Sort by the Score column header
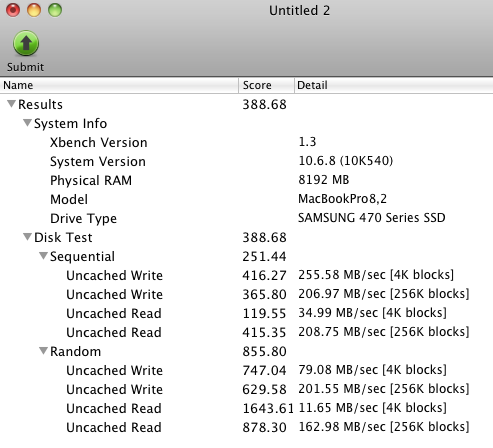Image resolution: width=493 pixels, height=448 pixels. click(x=266, y=85)
